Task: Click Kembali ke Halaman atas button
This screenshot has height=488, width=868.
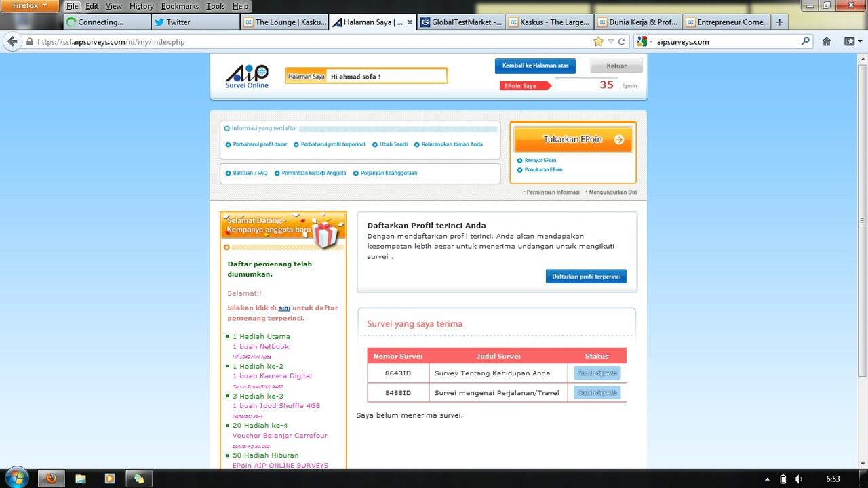Action: (x=535, y=66)
